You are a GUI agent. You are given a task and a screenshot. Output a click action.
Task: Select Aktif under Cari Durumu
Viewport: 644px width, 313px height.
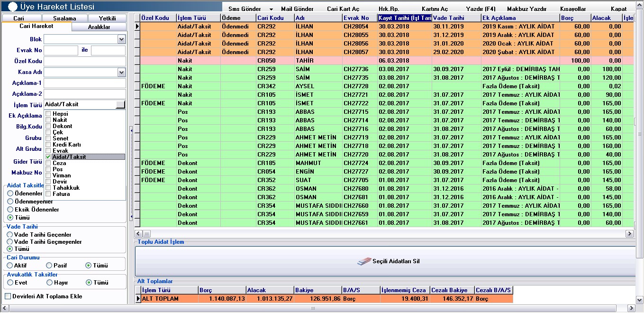[x=10, y=266]
